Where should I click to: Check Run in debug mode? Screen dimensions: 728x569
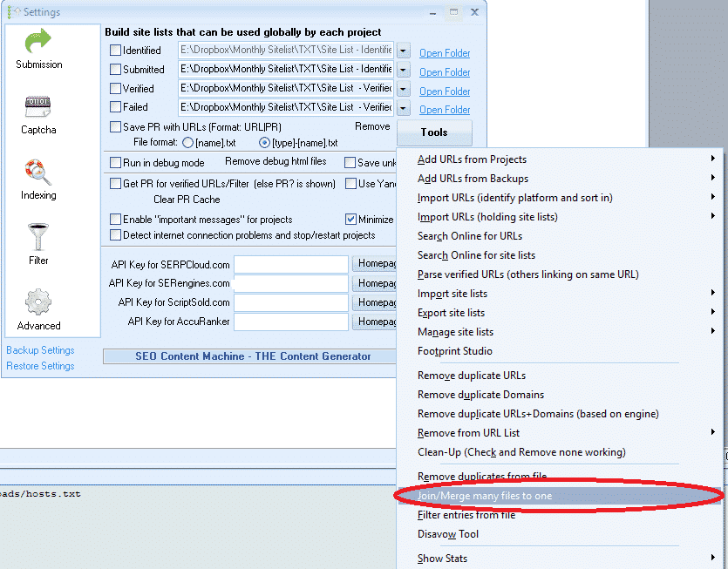(x=116, y=162)
